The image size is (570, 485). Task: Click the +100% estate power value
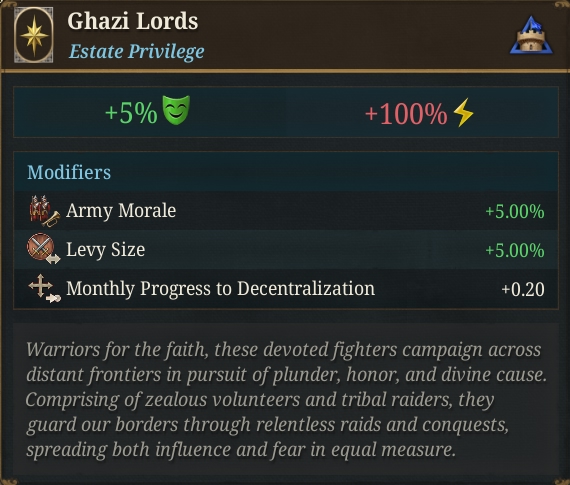(406, 114)
